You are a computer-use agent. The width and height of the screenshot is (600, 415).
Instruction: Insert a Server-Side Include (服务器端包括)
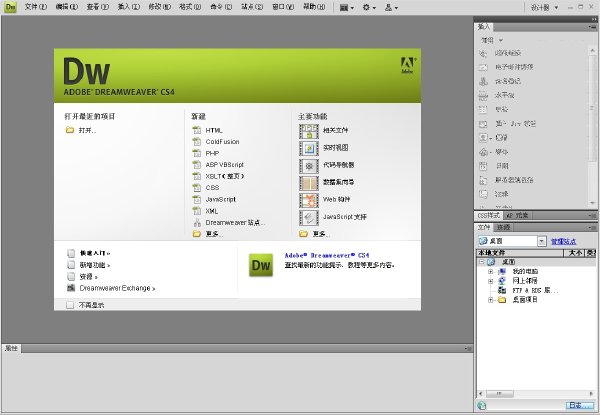tap(506, 180)
